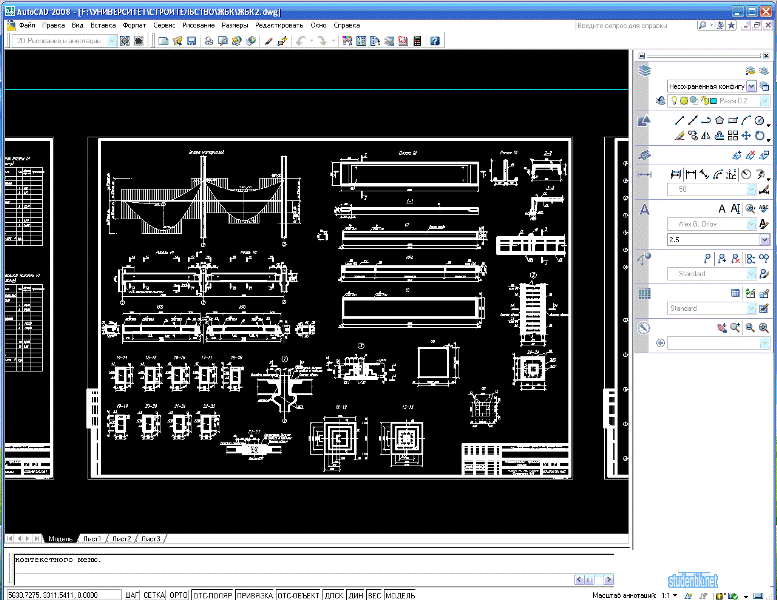Open the workspace dropdown in toolbar
The width and height of the screenshot is (777, 600).
tap(112, 41)
